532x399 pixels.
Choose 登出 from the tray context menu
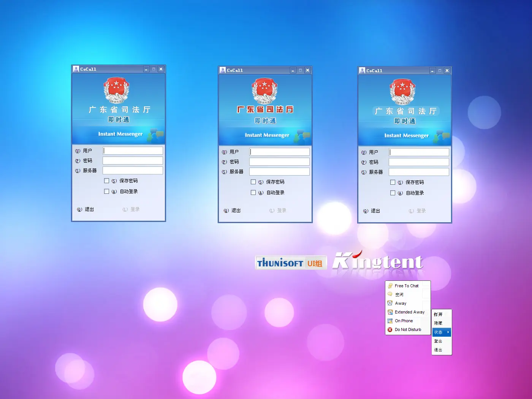coord(439,341)
